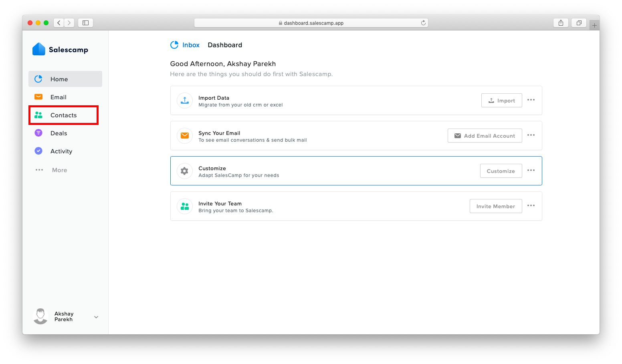
Task: Click the Akshay Parekh profile avatar
Action: (x=40, y=316)
